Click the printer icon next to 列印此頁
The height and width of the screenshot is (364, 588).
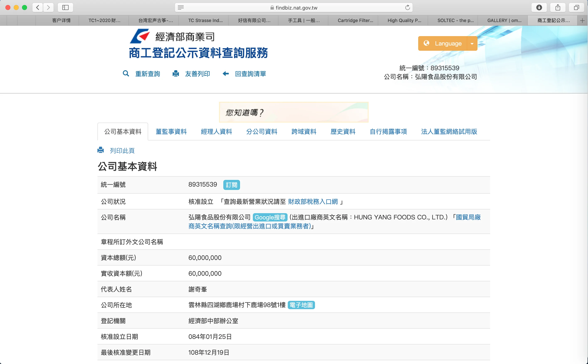[x=101, y=150]
